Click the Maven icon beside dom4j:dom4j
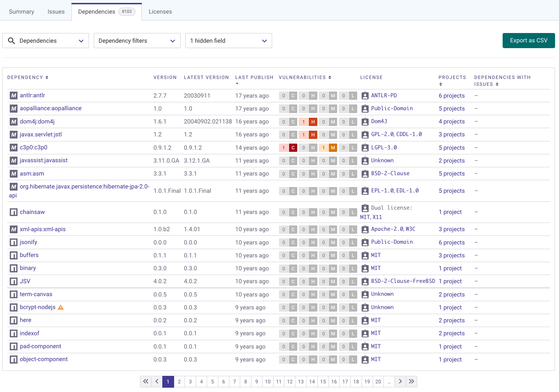 point(14,122)
